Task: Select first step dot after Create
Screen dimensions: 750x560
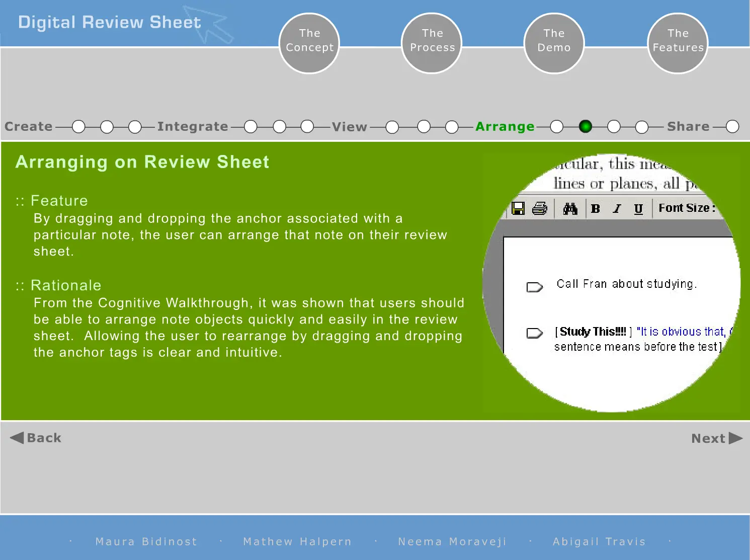Action: coord(78,127)
